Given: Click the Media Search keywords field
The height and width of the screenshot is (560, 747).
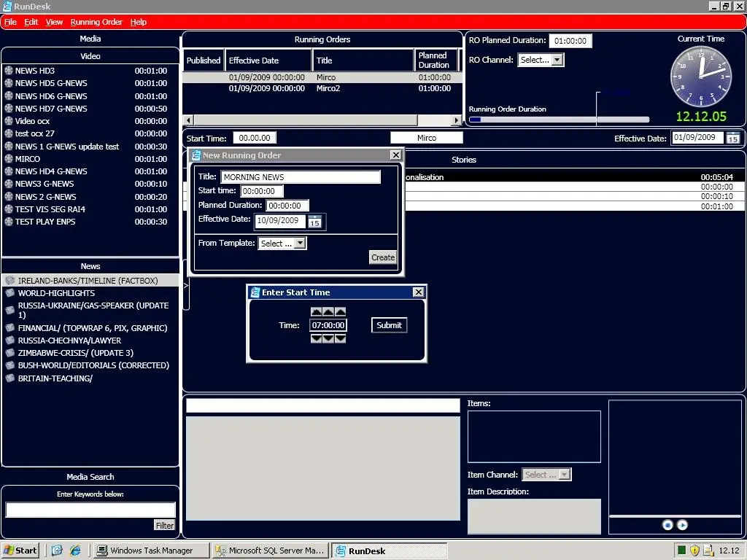Looking at the screenshot, I should click(x=90, y=510).
